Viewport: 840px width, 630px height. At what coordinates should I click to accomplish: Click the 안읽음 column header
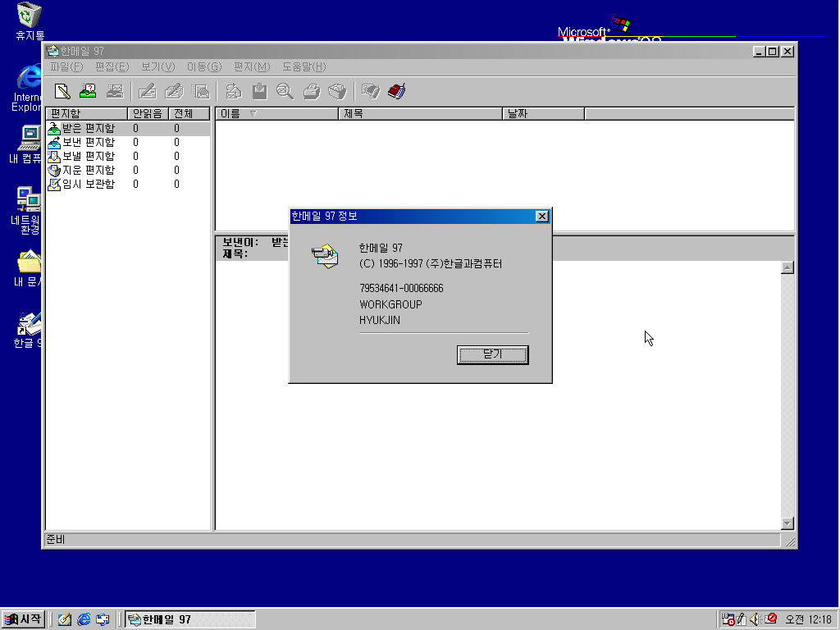[x=148, y=113]
